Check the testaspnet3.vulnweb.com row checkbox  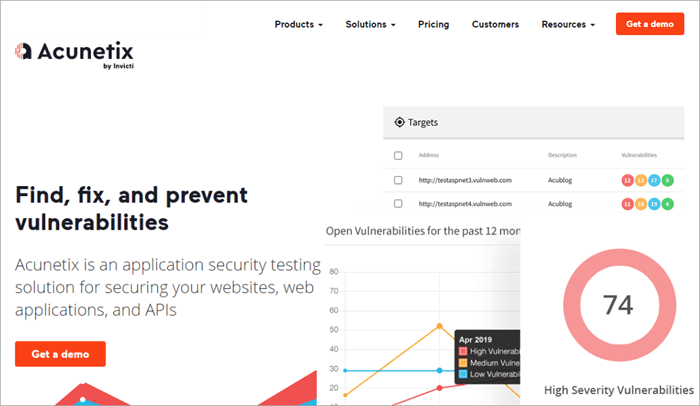[x=398, y=180]
